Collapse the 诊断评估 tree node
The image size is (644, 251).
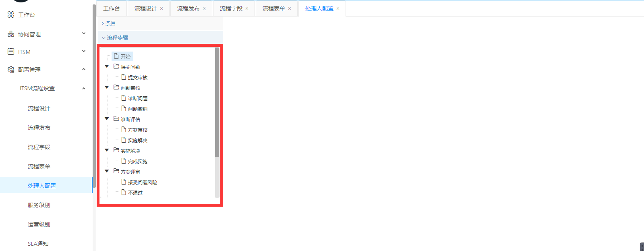click(x=107, y=119)
